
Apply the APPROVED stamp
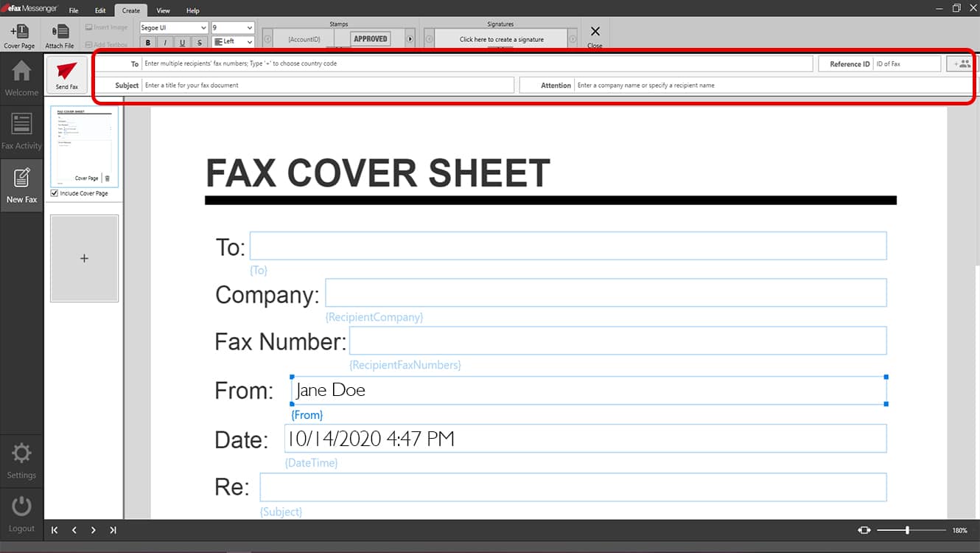[x=369, y=38]
